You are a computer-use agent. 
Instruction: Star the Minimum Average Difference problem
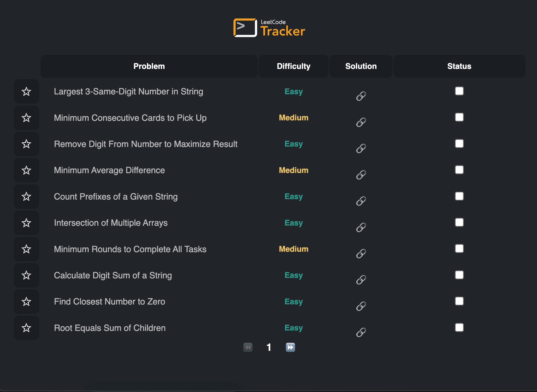(x=26, y=170)
